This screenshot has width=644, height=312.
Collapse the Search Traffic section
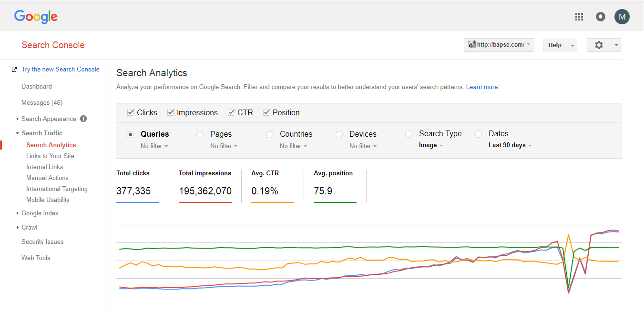18,133
